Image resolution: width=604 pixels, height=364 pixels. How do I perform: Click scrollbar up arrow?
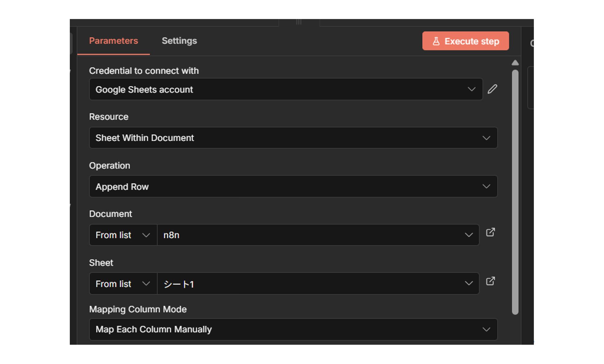[x=515, y=63]
